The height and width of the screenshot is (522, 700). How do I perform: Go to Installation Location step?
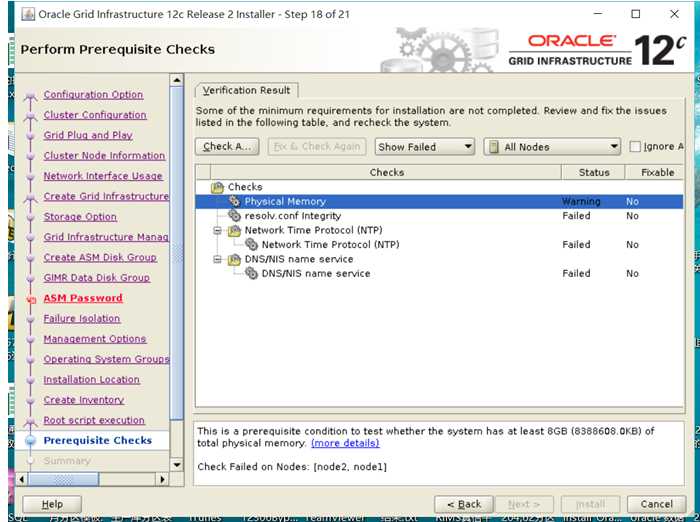click(92, 380)
